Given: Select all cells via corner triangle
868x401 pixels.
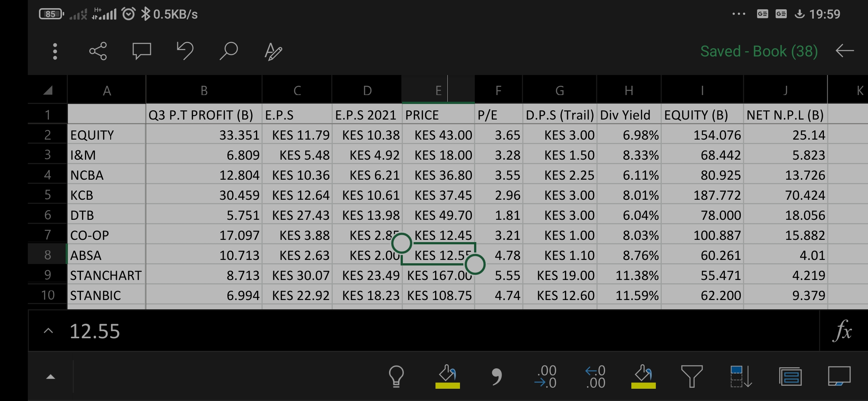Looking at the screenshot, I should [48, 90].
